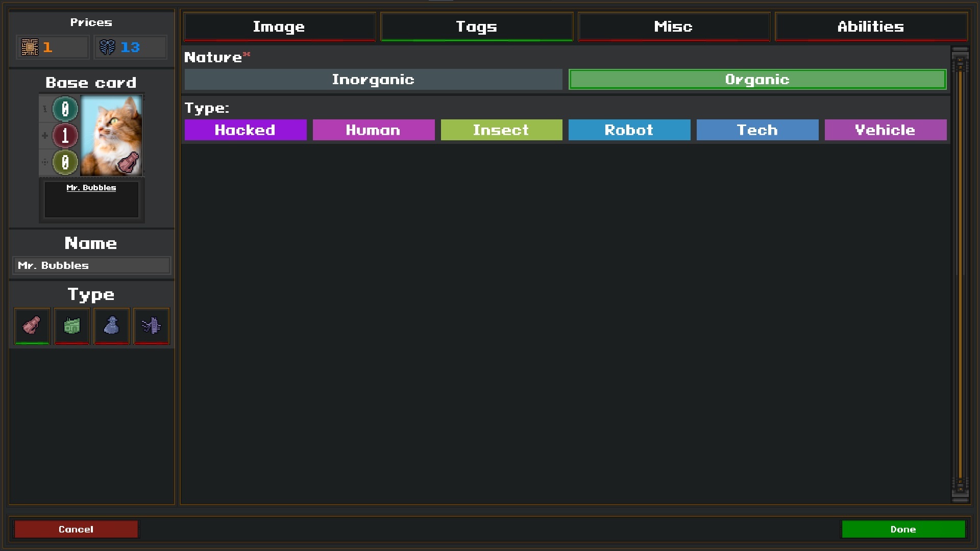The width and height of the screenshot is (980, 551).
Task: Click the circuit chip price icon
Action: 30,47
